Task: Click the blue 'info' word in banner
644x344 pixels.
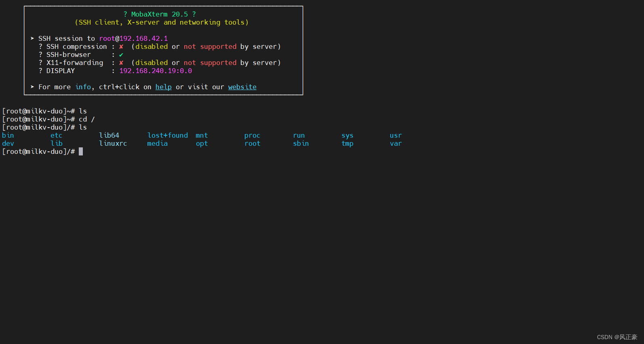Action: pos(83,87)
